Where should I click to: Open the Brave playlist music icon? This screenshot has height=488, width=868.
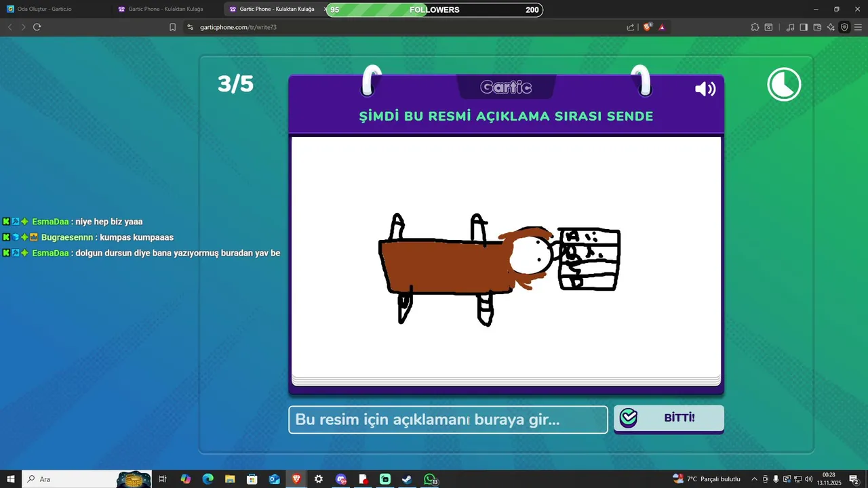click(x=791, y=27)
